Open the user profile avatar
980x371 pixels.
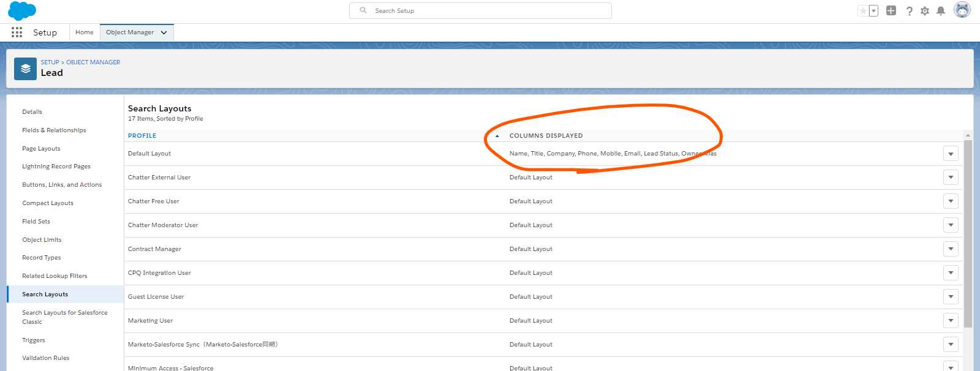[x=962, y=10]
